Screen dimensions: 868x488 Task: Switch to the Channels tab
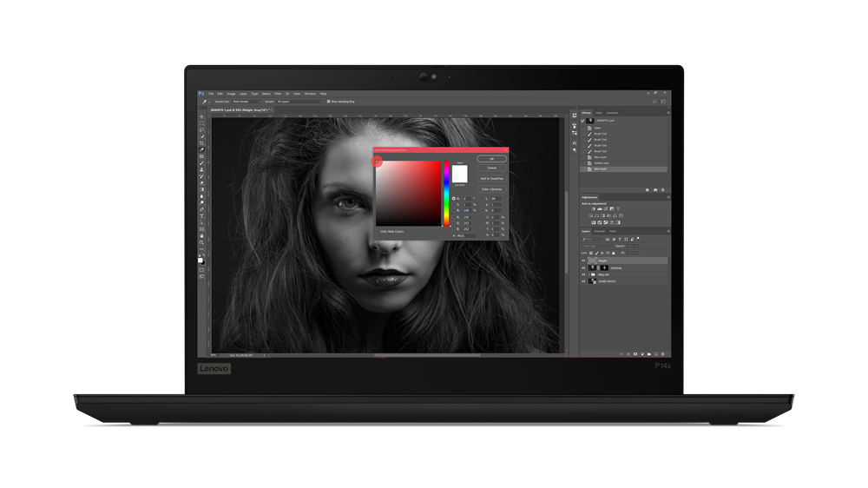pyautogui.click(x=598, y=231)
